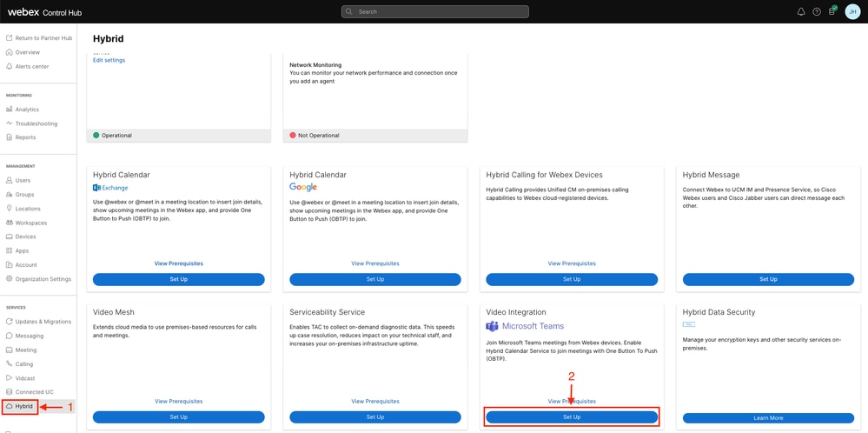Image resolution: width=868 pixels, height=433 pixels.
Task: Click the Groups people icon
Action: coord(9,195)
